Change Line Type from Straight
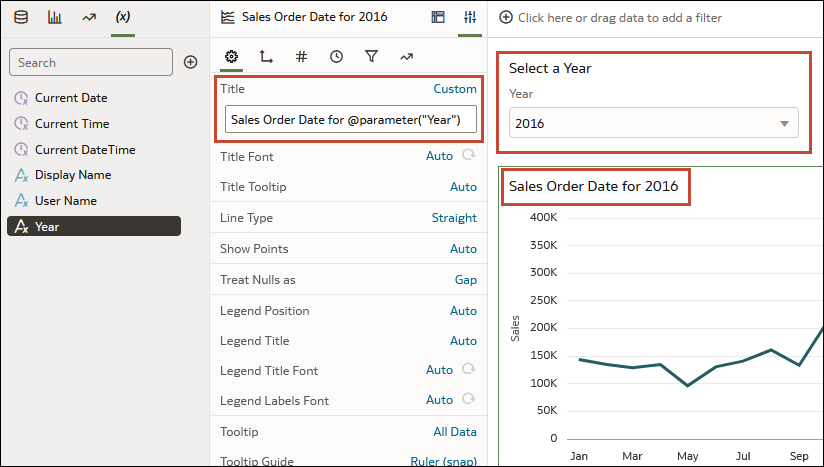Screen dimensions: 824x467 [x=454, y=217]
